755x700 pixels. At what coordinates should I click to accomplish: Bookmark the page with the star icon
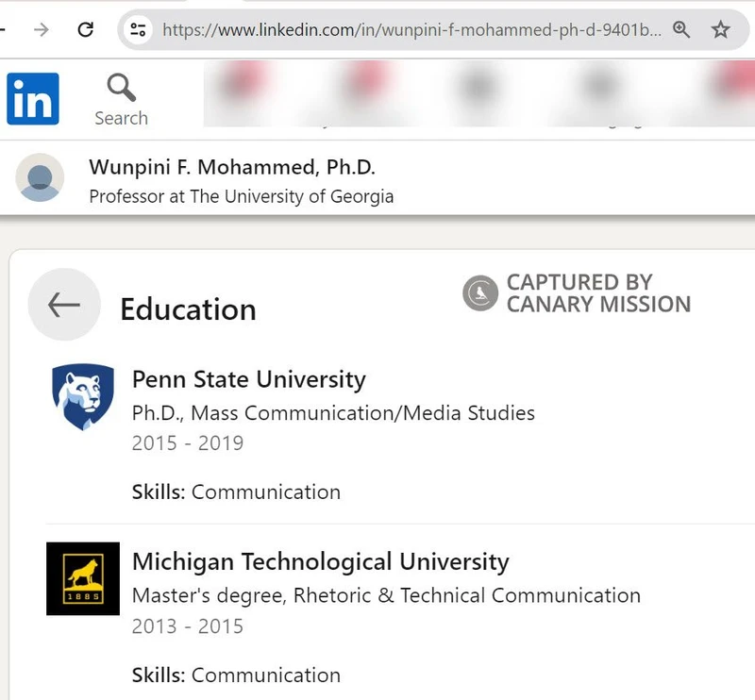(720, 29)
